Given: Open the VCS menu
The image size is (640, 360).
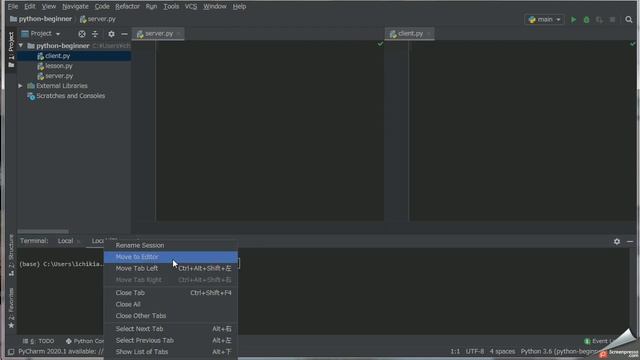Looking at the screenshot, I should pyautogui.click(x=191, y=7).
